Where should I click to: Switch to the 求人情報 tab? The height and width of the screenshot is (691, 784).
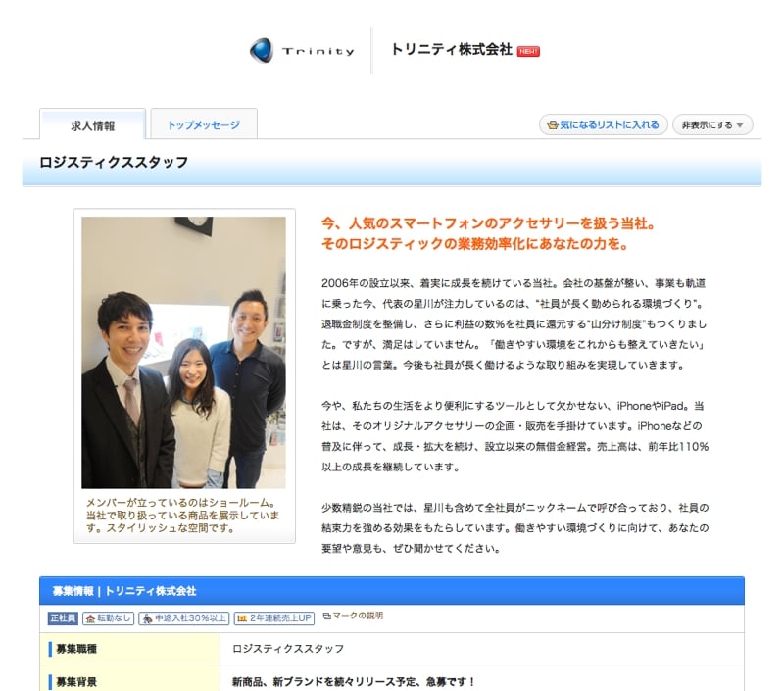point(93,125)
